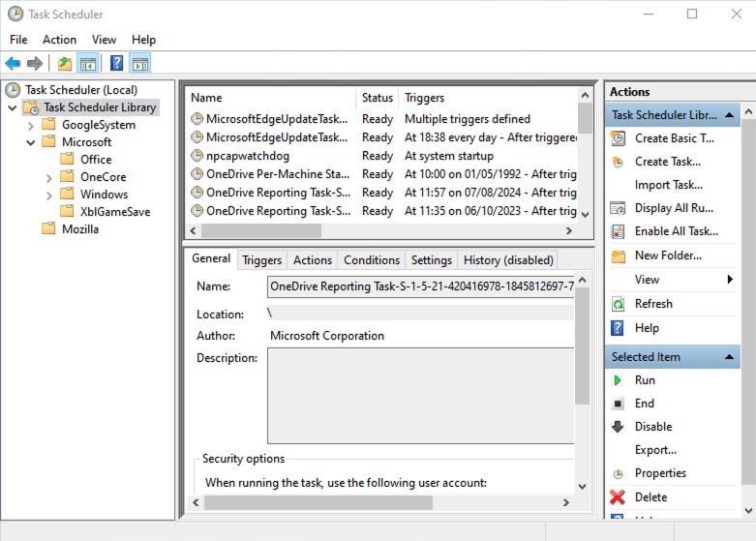This screenshot has width=756, height=541.
Task: Open the Action menu
Action: (x=59, y=40)
